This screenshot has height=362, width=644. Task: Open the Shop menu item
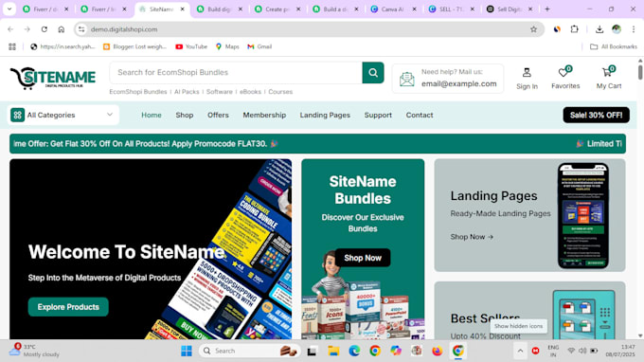click(185, 115)
